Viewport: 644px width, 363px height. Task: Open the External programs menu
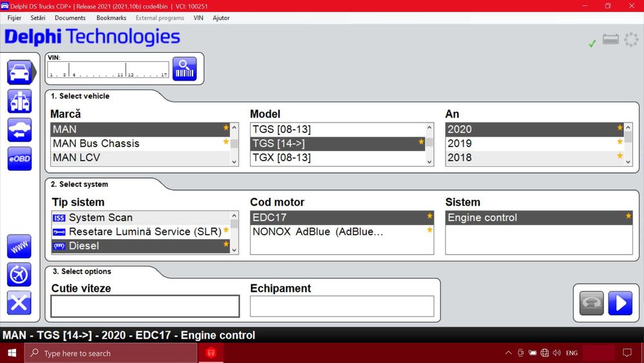160,17
